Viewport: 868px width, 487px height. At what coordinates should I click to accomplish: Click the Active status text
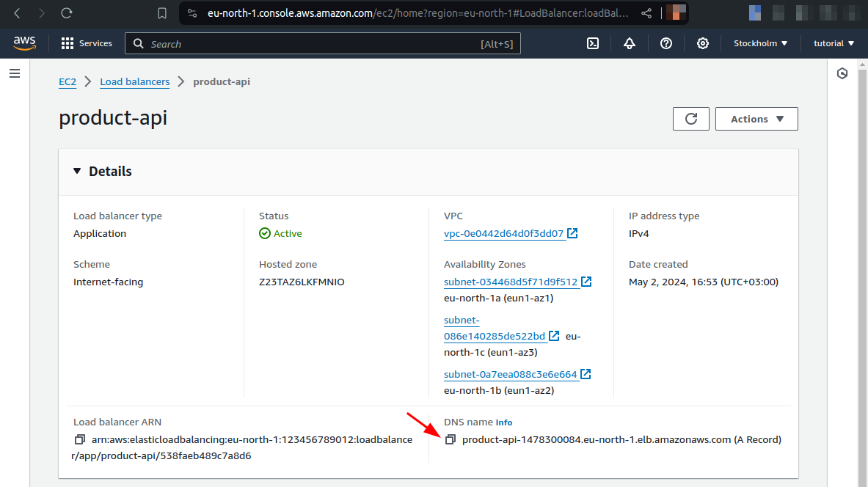click(288, 233)
